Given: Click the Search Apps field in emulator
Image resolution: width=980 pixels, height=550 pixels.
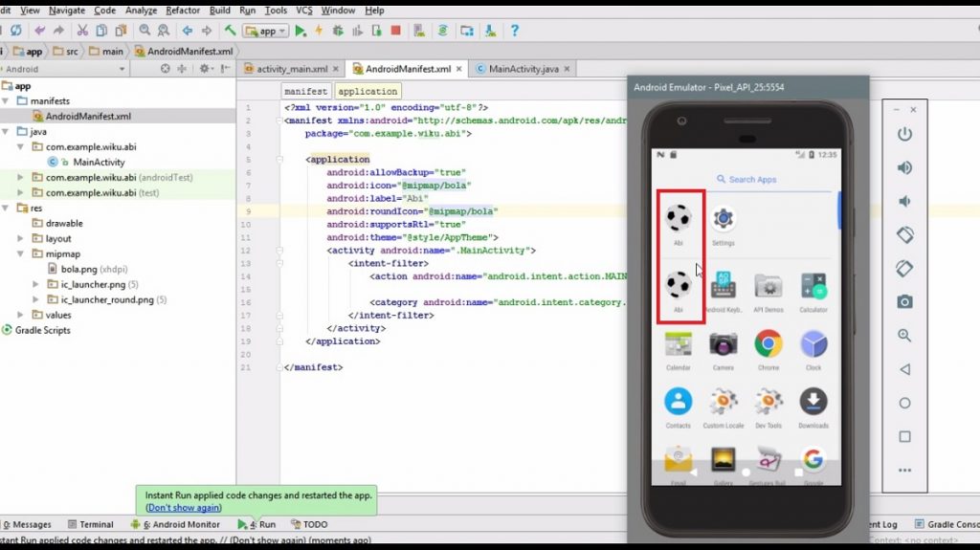Looking at the screenshot, I should pyautogui.click(x=746, y=179).
